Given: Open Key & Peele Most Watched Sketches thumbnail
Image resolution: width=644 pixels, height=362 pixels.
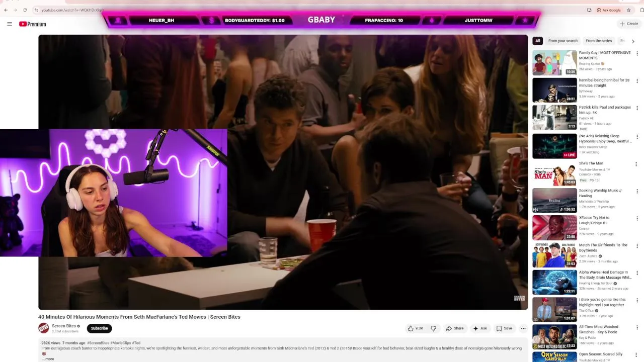Looking at the screenshot, I should pyautogui.click(x=555, y=337).
